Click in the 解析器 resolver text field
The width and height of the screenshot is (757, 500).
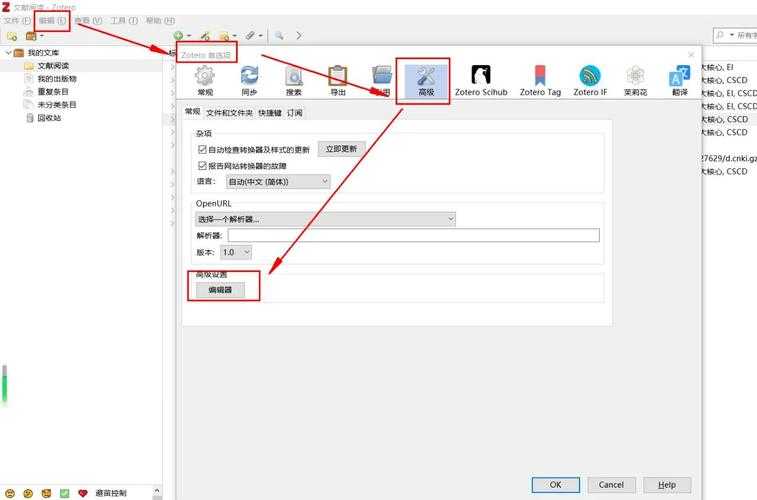pos(413,236)
